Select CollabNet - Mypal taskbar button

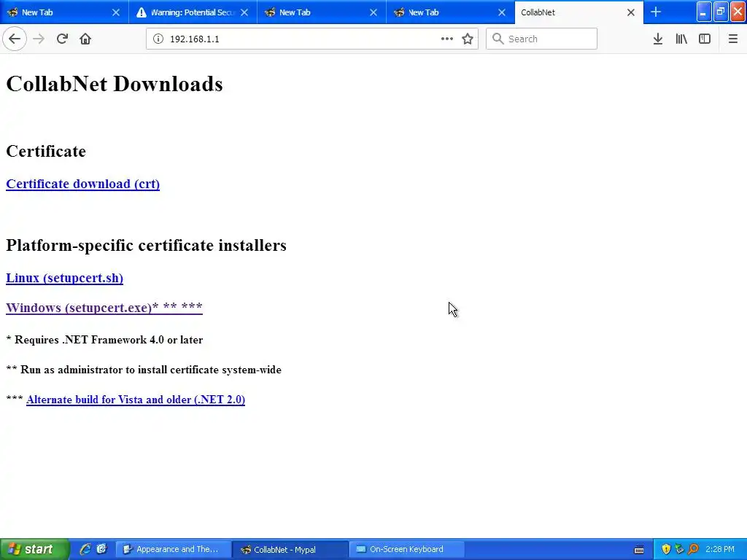(290, 549)
